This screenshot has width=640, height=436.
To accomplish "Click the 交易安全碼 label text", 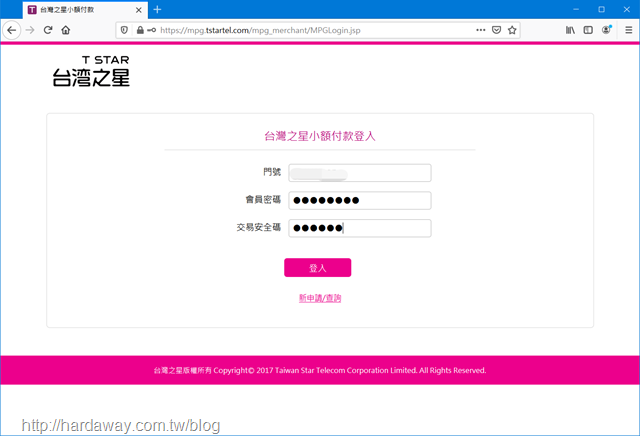I will [259, 227].
